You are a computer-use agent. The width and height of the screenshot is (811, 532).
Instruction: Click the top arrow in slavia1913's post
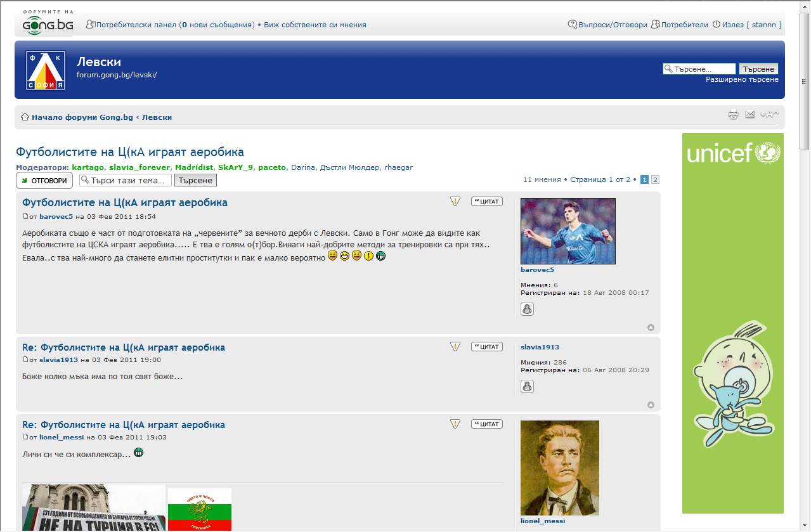click(x=651, y=405)
